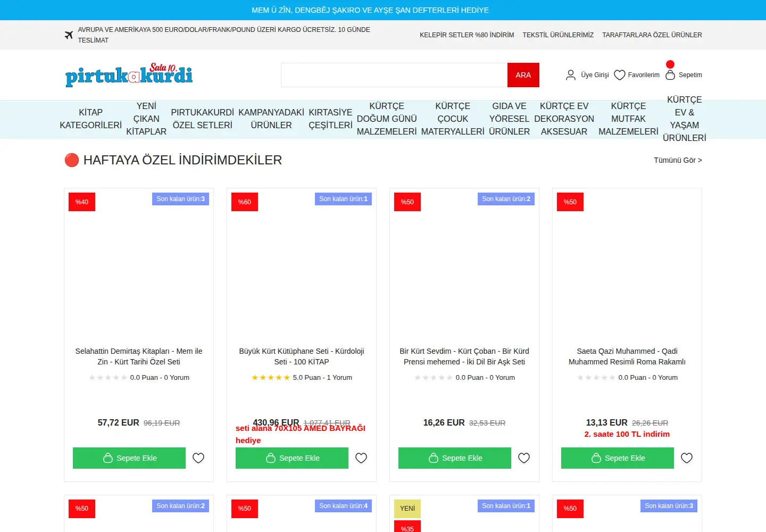Click the user account icon
Viewport: 766px width, 532px height.
(x=571, y=75)
